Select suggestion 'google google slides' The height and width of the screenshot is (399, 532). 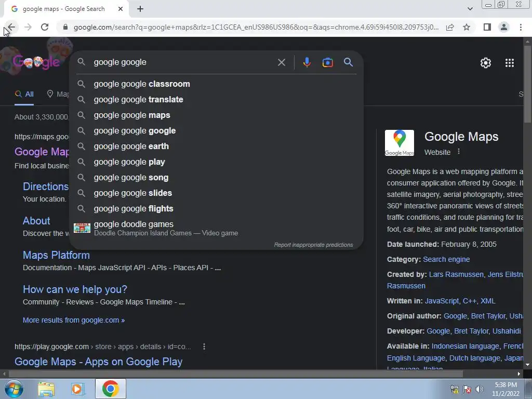coord(217,193)
